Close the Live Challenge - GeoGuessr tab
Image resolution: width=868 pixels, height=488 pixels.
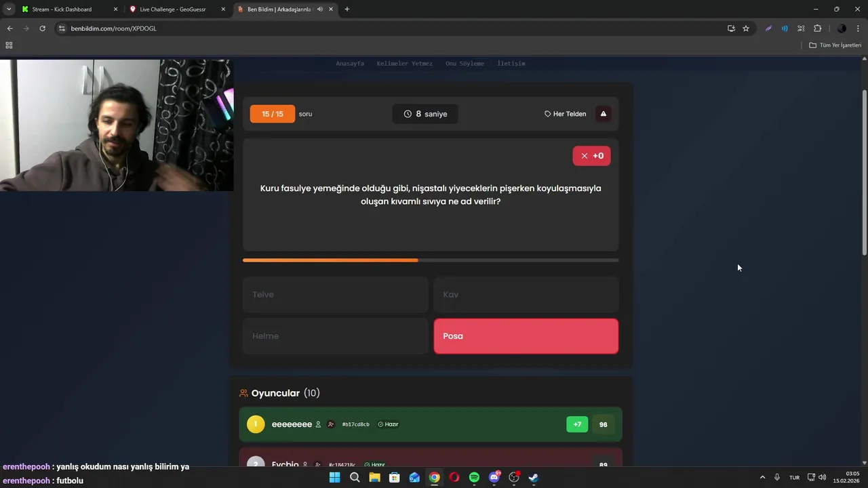(223, 9)
